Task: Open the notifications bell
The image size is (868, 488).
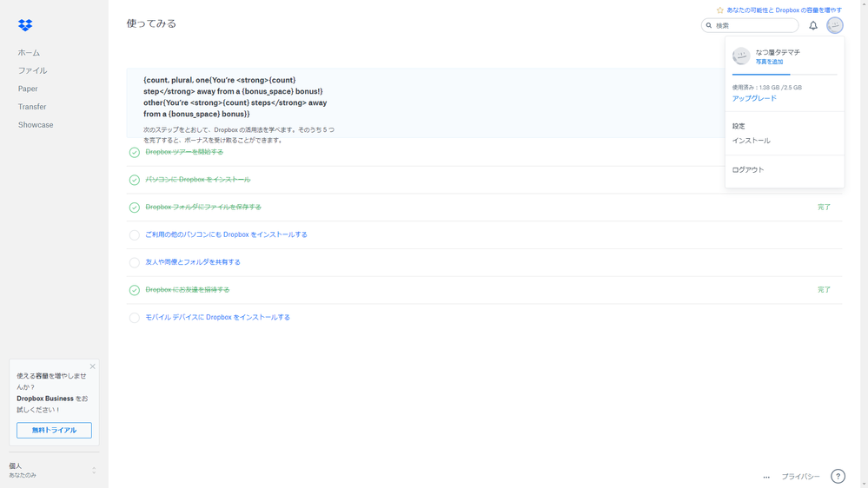Action: 813,26
